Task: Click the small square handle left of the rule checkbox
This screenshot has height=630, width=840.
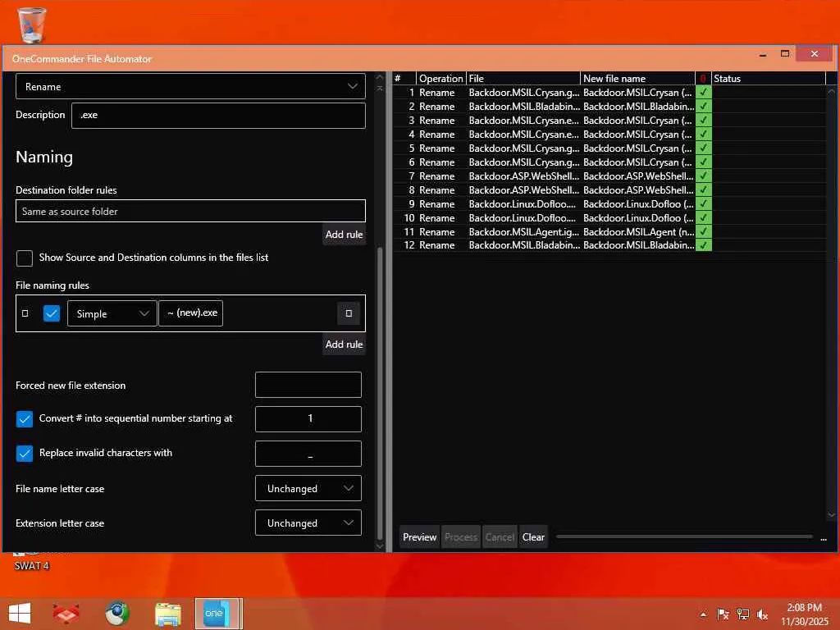Action: (25, 313)
